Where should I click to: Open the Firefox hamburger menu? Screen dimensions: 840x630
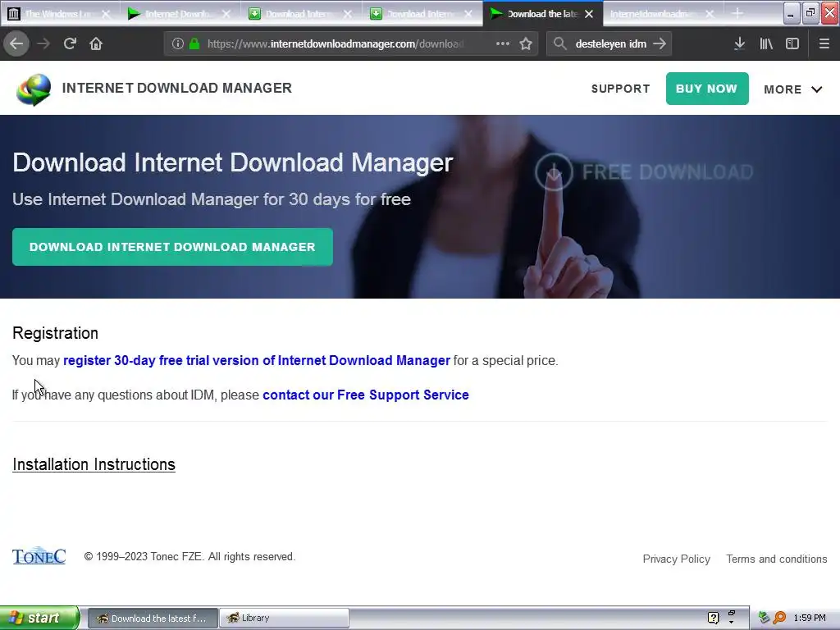click(824, 44)
